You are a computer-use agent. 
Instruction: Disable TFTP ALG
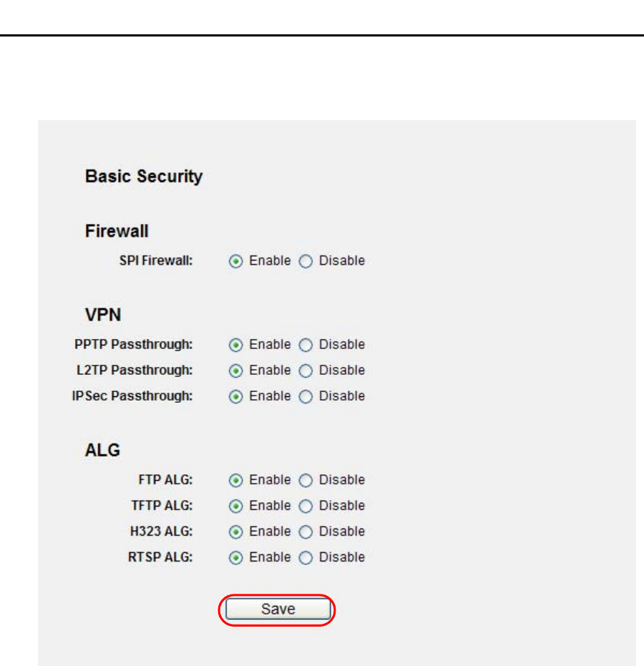point(306,506)
